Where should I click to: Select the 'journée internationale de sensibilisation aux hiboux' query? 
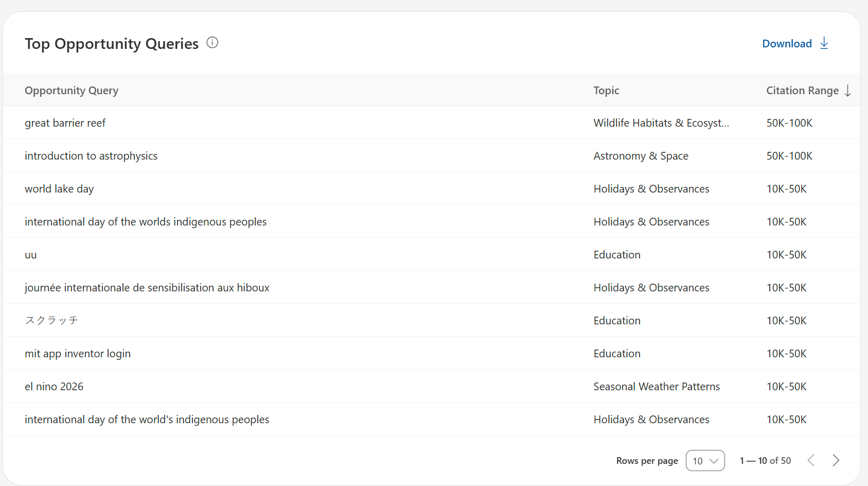point(147,288)
